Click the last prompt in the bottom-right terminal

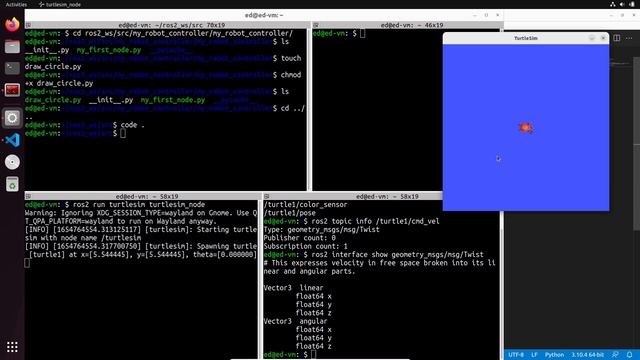tap(313, 354)
